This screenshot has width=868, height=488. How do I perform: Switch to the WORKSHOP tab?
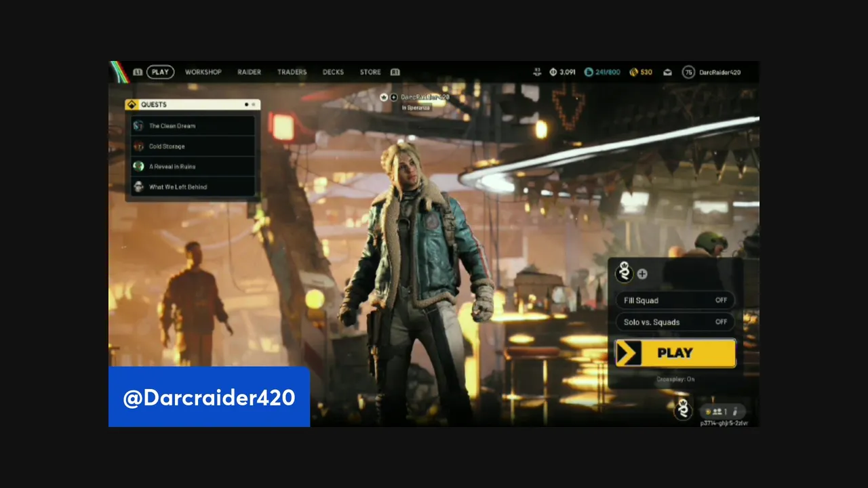point(203,72)
